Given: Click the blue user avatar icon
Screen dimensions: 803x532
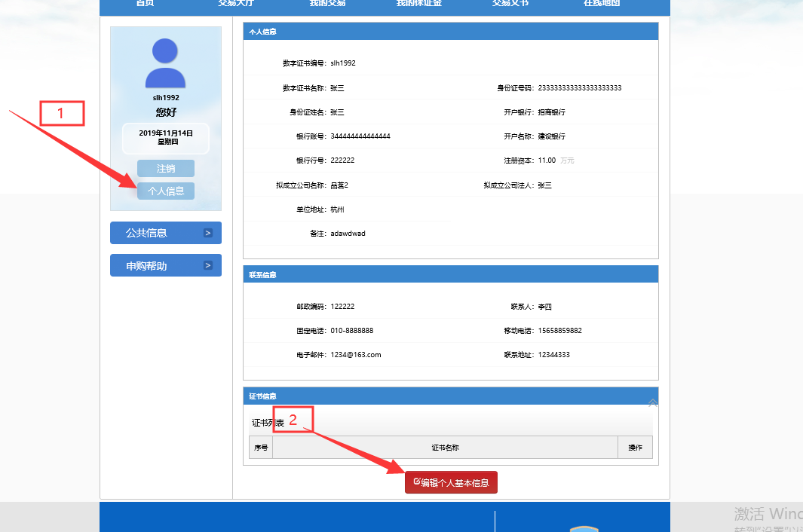Looking at the screenshot, I should 165,63.
